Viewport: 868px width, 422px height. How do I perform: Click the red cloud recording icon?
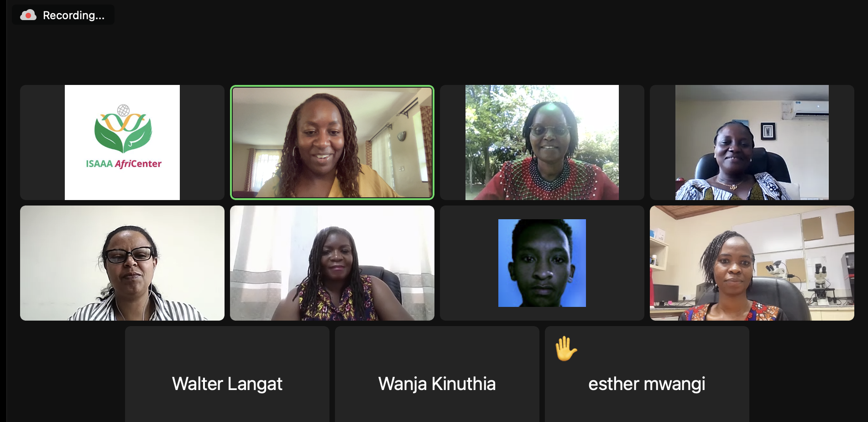point(28,15)
